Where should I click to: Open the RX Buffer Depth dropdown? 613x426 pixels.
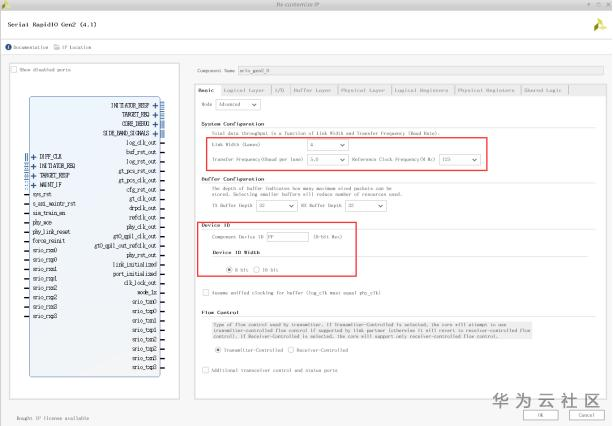[x=366, y=206]
